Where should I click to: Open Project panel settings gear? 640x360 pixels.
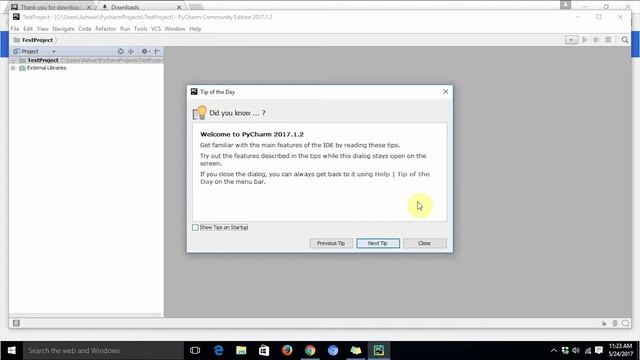coord(145,51)
